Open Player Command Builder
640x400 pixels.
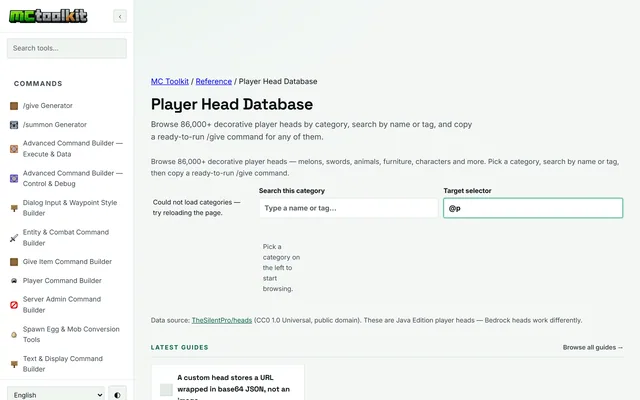62,280
